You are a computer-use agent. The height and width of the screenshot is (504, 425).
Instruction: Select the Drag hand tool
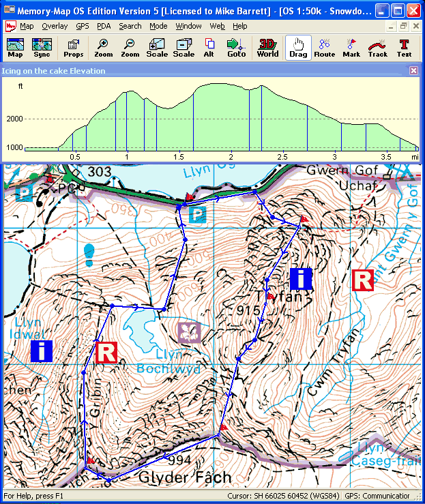[298, 48]
